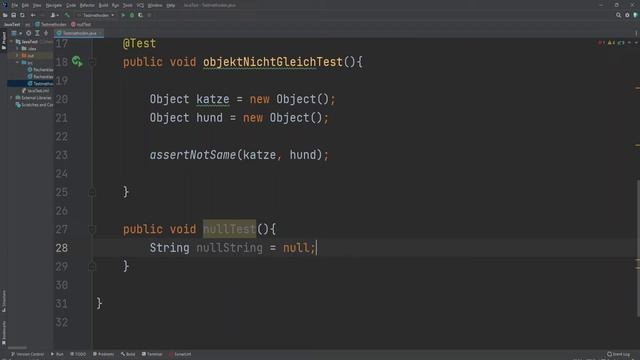Open the Help menu
640x360 pixels.
click(x=171, y=5)
